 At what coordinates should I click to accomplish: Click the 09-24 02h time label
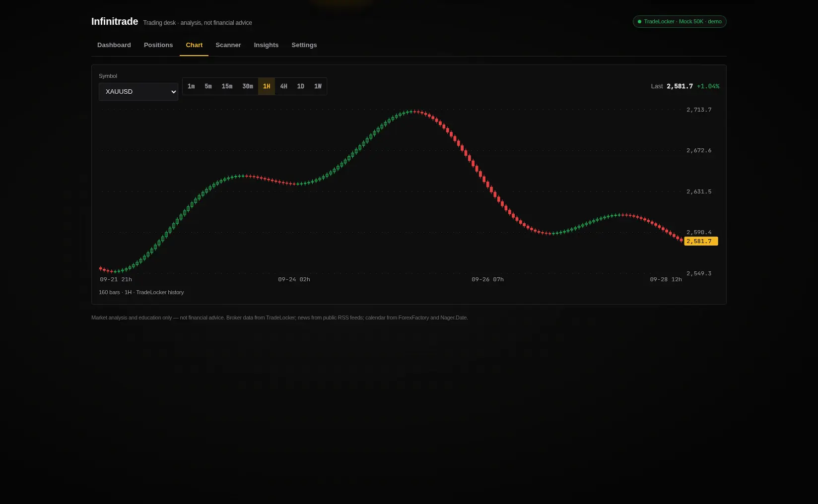pyautogui.click(x=294, y=280)
